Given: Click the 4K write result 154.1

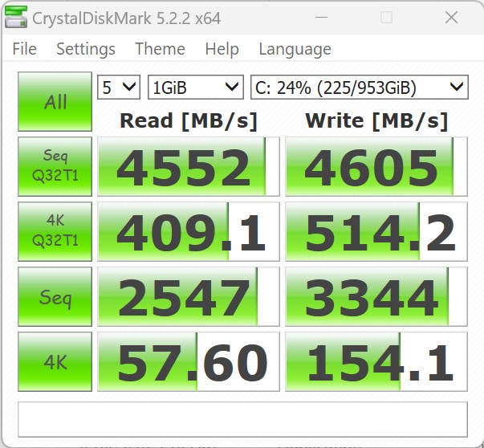Looking at the screenshot, I should pyautogui.click(x=376, y=362).
